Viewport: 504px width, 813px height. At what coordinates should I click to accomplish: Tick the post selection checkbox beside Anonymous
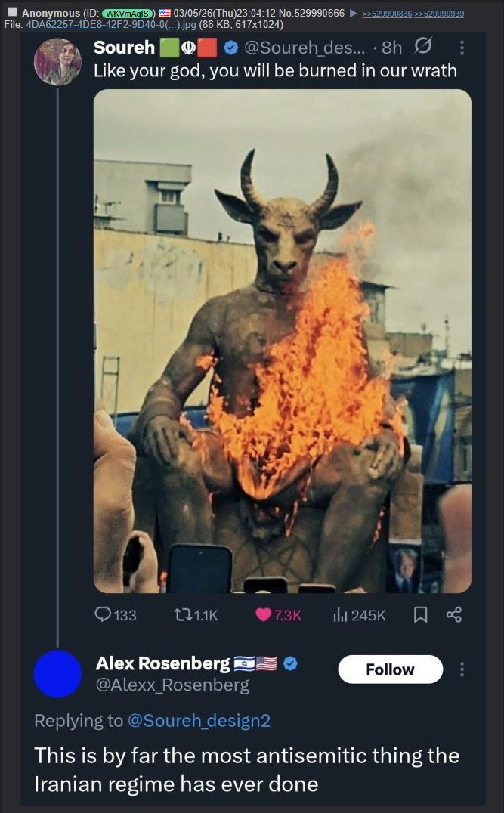tap(12, 12)
